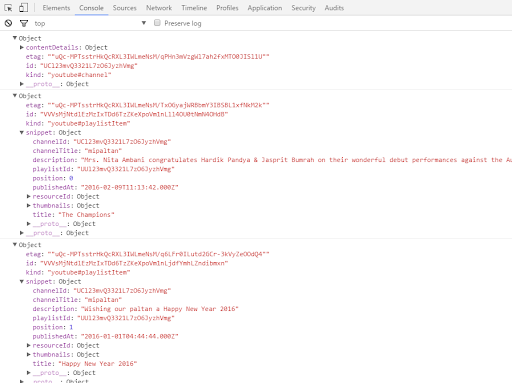Enable the Preserve log checkbox
This screenshot has width=512, height=383.
pyautogui.click(x=157, y=23)
